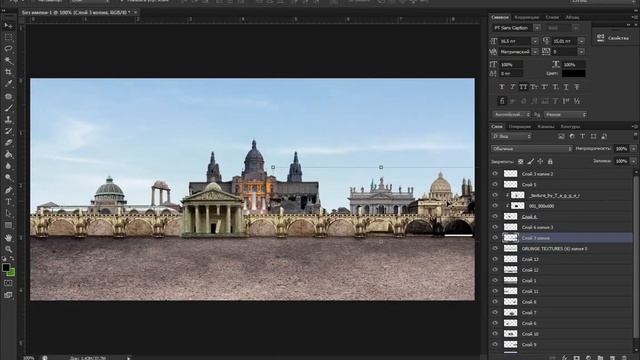
Task: Select the Clone Stamp tool
Action: tap(8, 120)
